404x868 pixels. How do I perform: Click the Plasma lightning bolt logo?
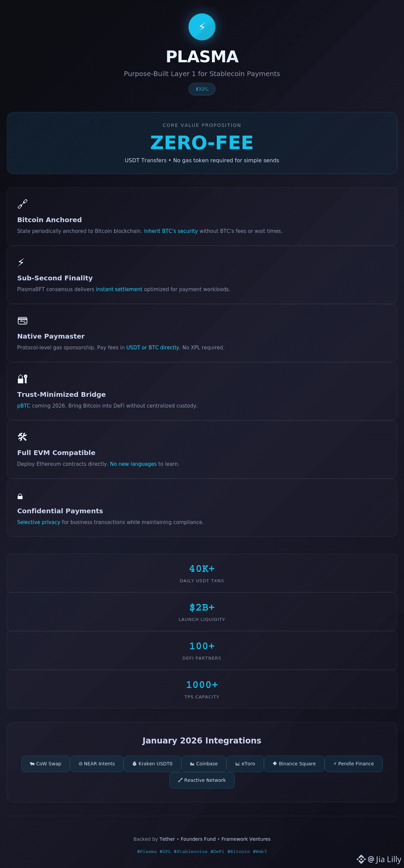202,27
